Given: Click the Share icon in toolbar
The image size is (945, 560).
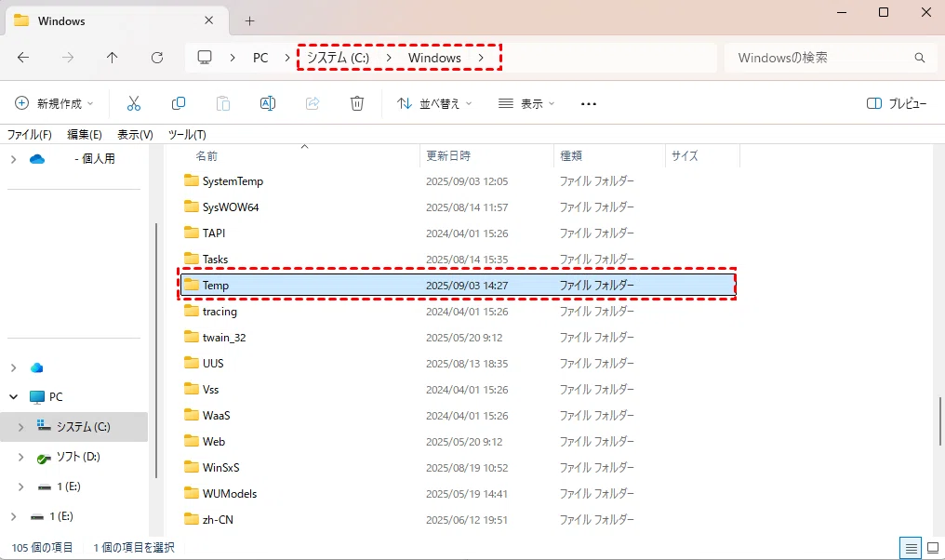Looking at the screenshot, I should coord(313,103).
